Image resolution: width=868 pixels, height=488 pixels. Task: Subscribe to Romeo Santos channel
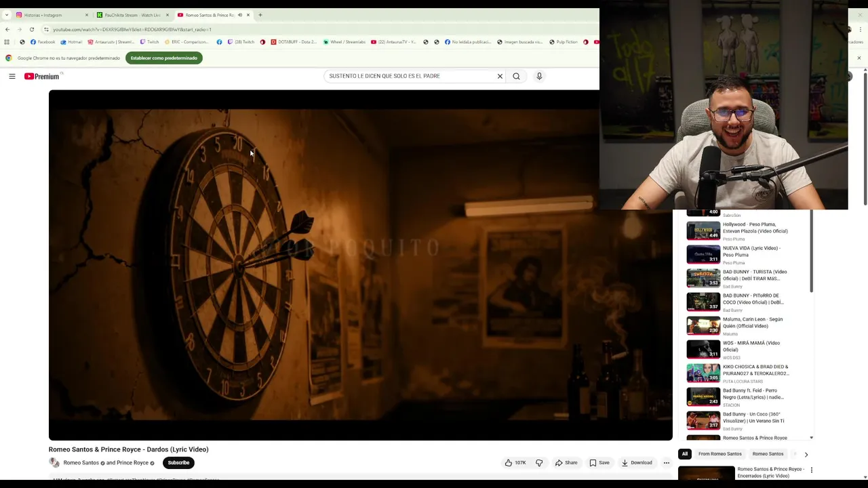pos(178,463)
